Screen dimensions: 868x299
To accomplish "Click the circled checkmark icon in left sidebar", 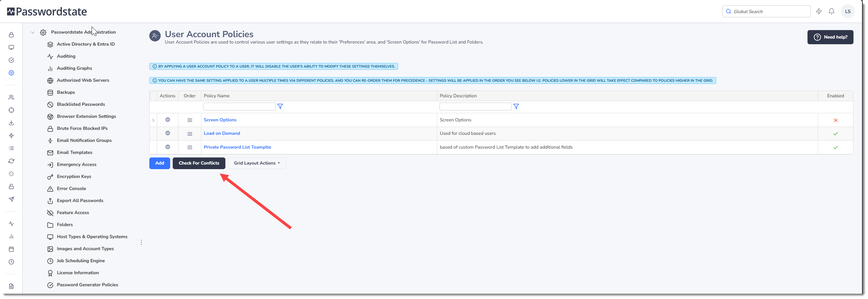I will point(11,60).
